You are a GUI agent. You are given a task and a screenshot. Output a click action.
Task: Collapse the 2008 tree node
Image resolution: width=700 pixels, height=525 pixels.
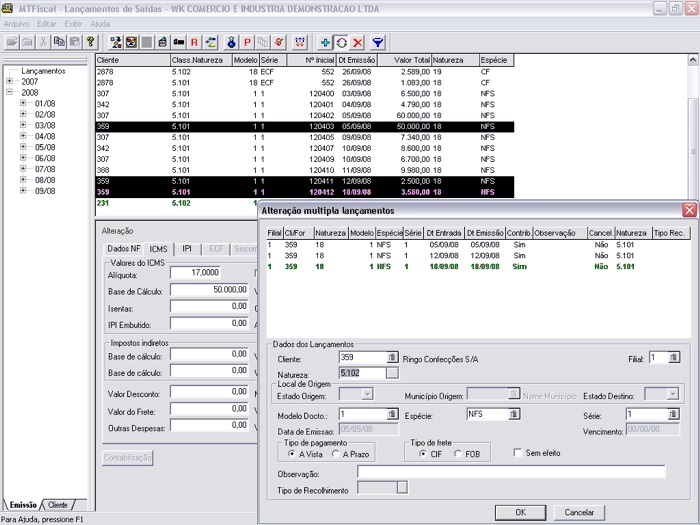pos(9,93)
